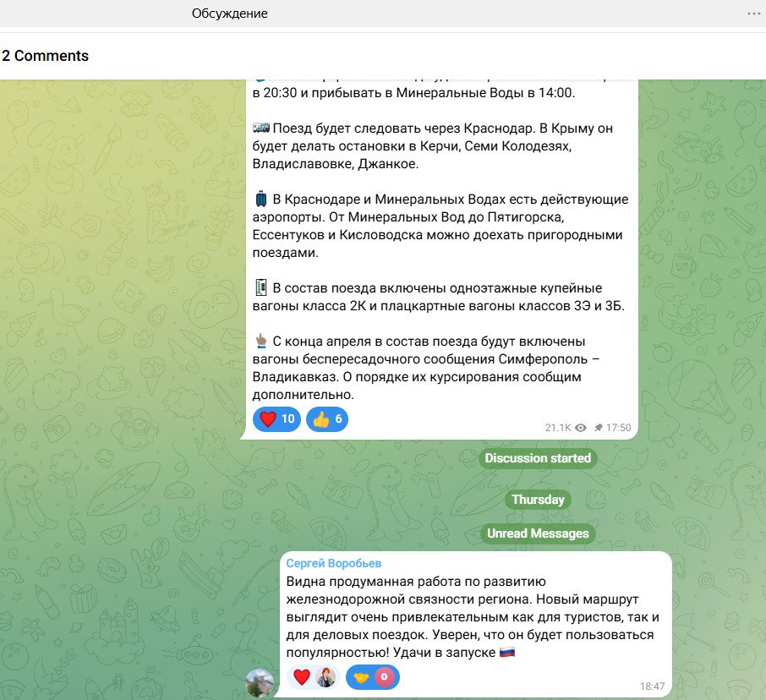
Task: Click the Обсуждение title tab
Action: pyautogui.click(x=230, y=14)
